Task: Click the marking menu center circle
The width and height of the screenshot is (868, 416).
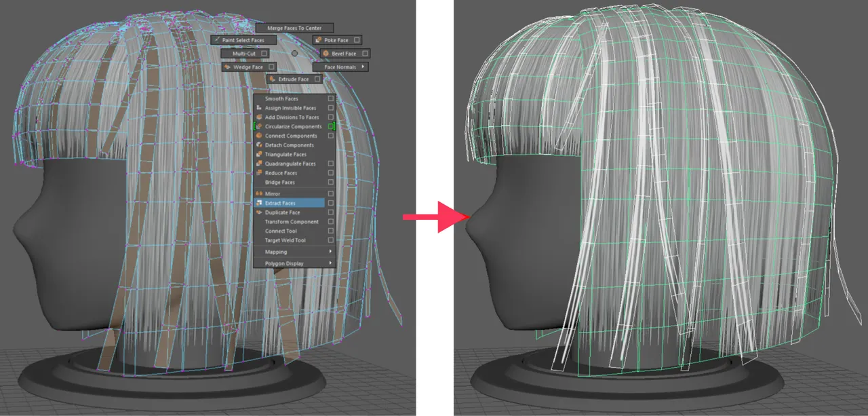Action: tap(294, 53)
